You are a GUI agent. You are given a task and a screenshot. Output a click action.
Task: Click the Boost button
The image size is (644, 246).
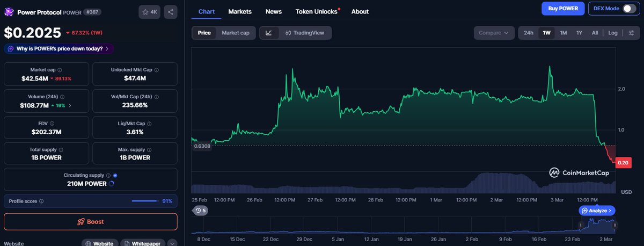point(90,222)
